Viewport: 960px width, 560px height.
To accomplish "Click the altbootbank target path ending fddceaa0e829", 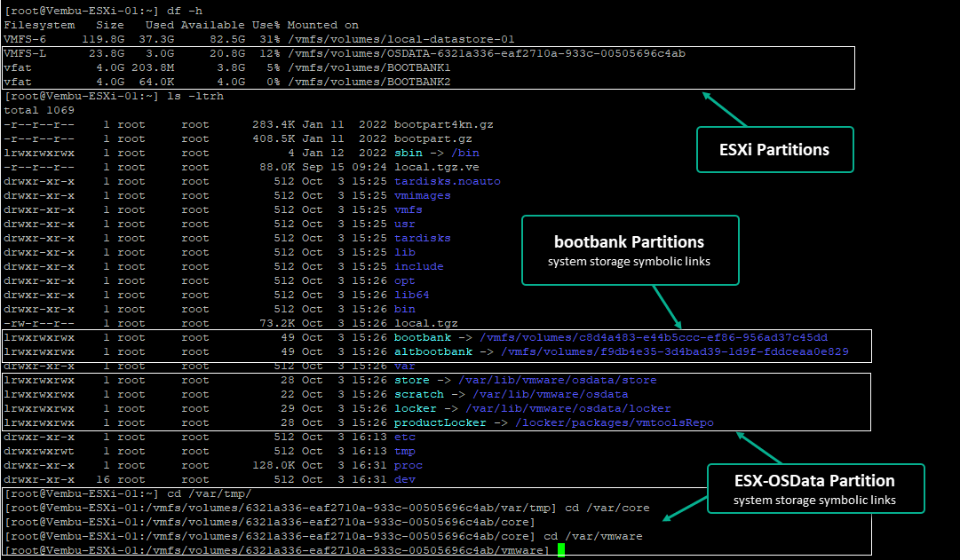I will click(x=675, y=351).
